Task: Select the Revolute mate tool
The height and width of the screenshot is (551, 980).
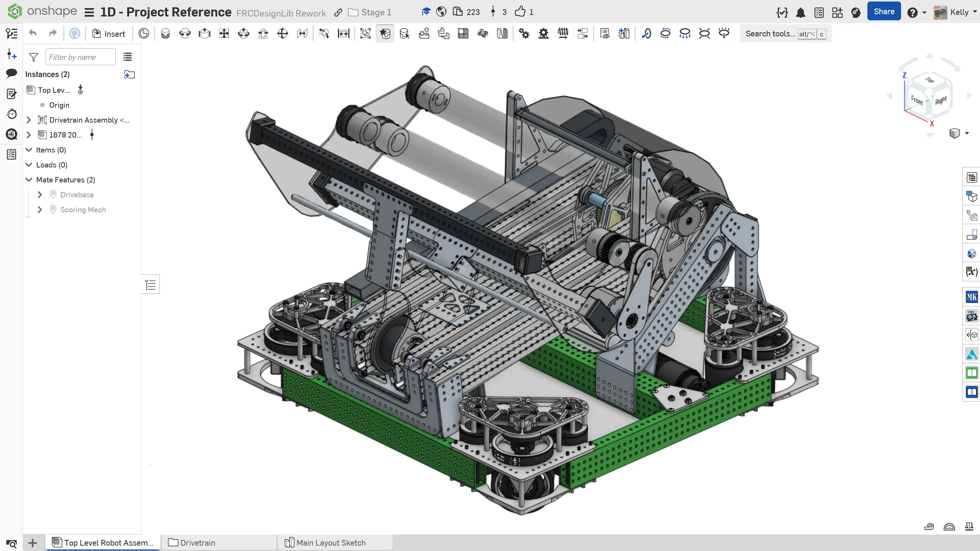Action: [185, 34]
